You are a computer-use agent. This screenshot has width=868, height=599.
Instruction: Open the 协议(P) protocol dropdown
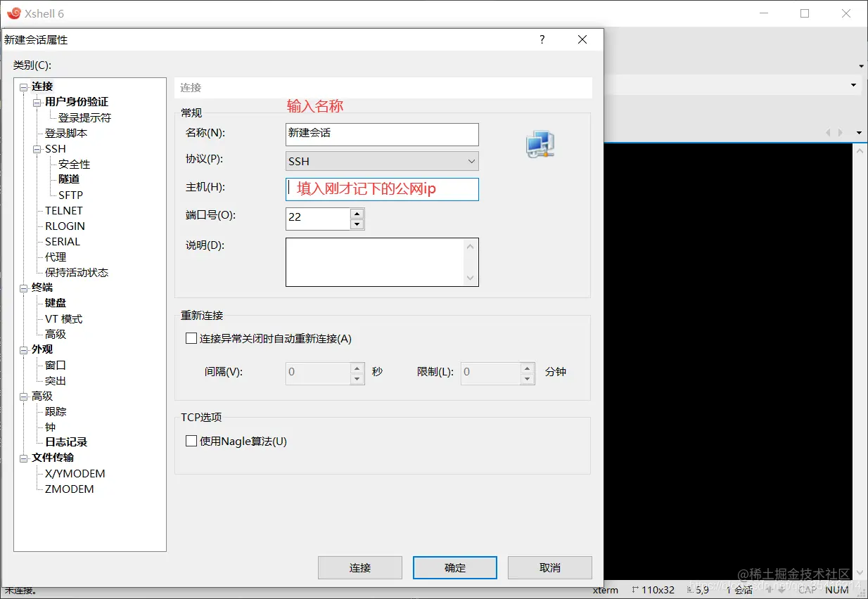(471, 161)
